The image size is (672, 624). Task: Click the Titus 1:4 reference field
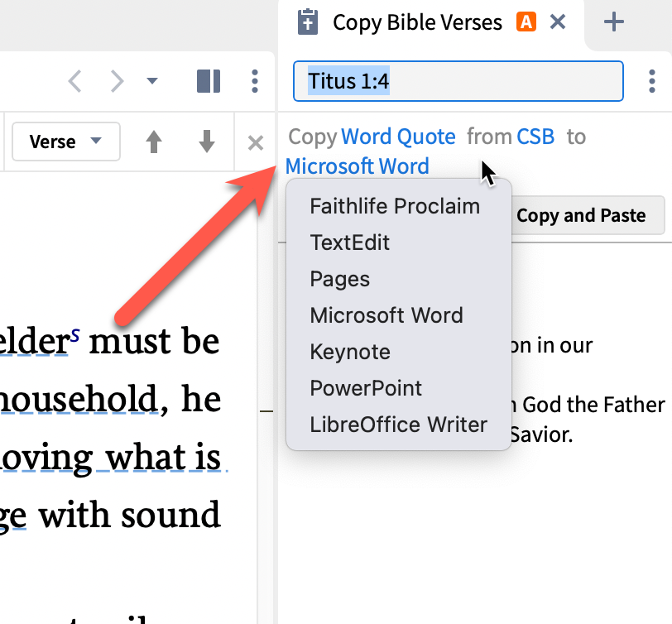pos(458,81)
